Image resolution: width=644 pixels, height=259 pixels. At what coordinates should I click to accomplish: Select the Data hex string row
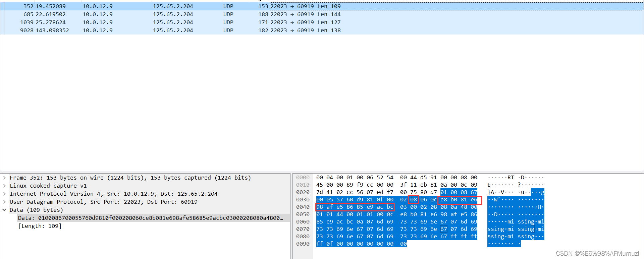pyautogui.click(x=154, y=218)
